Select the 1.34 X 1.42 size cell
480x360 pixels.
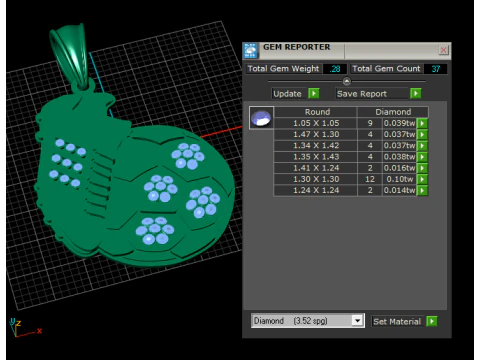pos(316,146)
